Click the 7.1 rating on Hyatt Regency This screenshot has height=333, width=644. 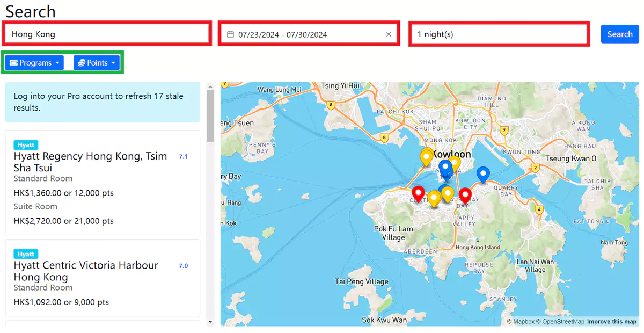(182, 156)
